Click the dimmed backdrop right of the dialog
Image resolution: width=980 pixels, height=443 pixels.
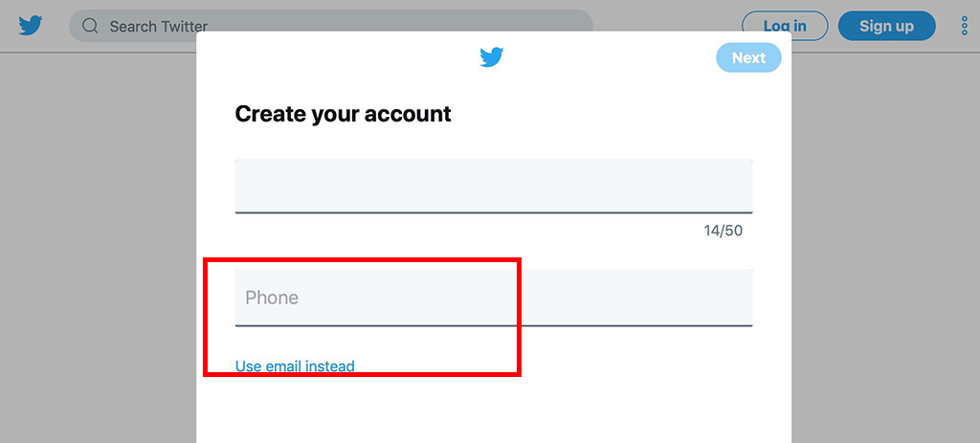(885, 250)
